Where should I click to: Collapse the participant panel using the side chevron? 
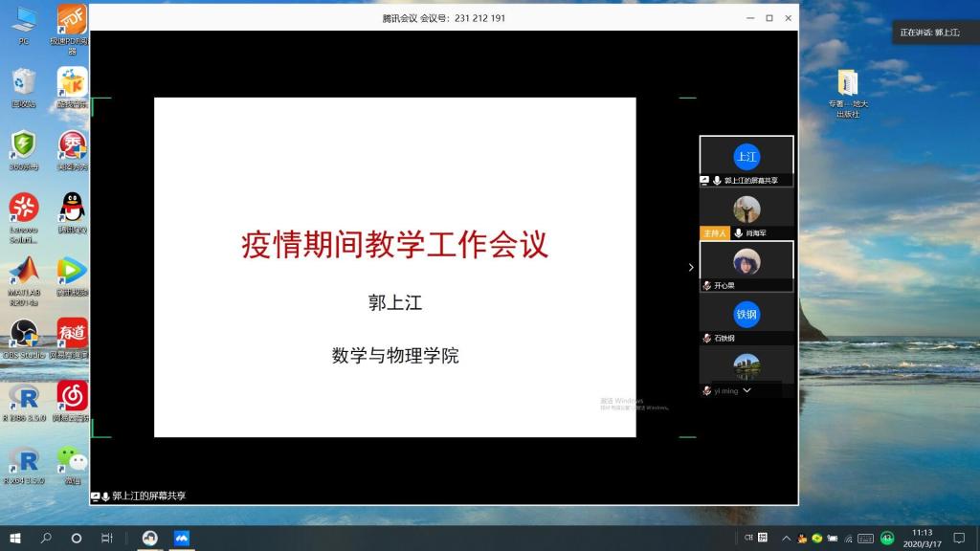pyautogui.click(x=691, y=268)
